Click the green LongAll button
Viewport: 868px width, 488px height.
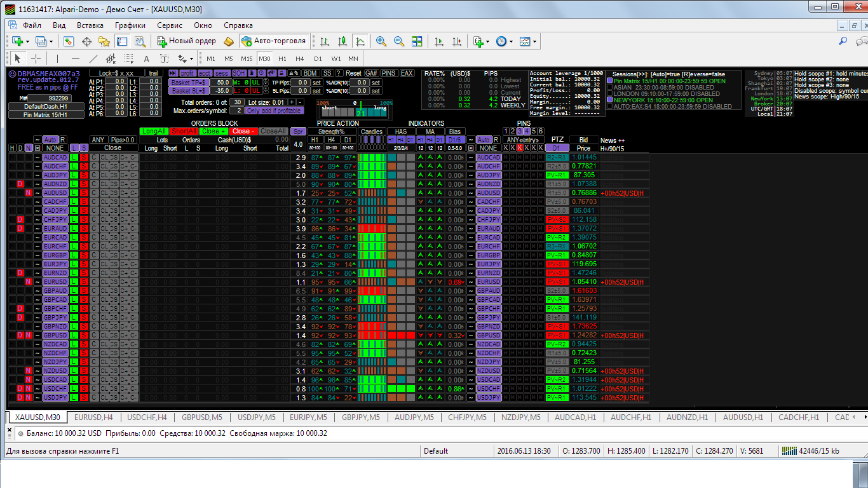coord(154,131)
